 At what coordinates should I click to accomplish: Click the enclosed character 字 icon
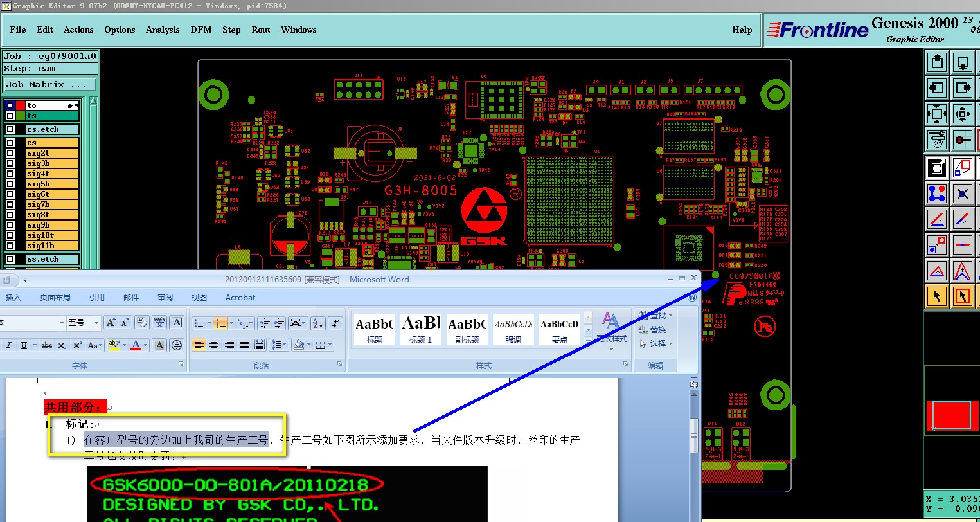click(177, 345)
